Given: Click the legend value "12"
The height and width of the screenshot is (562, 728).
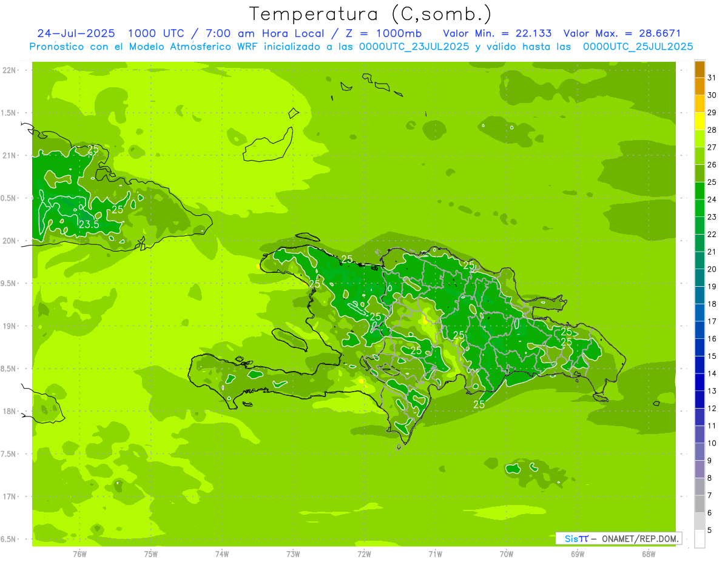Looking at the screenshot, I should pos(712,409).
